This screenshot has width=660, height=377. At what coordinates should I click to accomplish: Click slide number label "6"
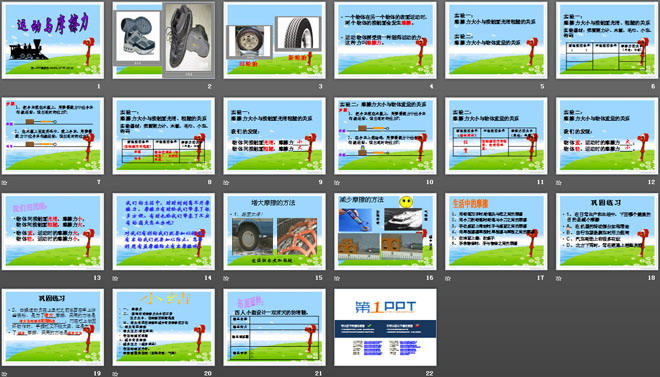[x=653, y=86]
